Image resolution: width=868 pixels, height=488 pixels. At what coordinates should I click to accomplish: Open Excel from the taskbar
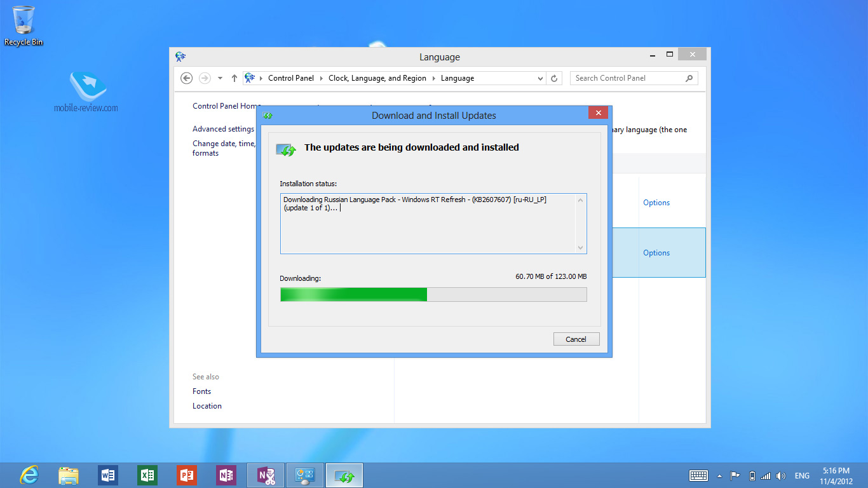pyautogui.click(x=147, y=475)
